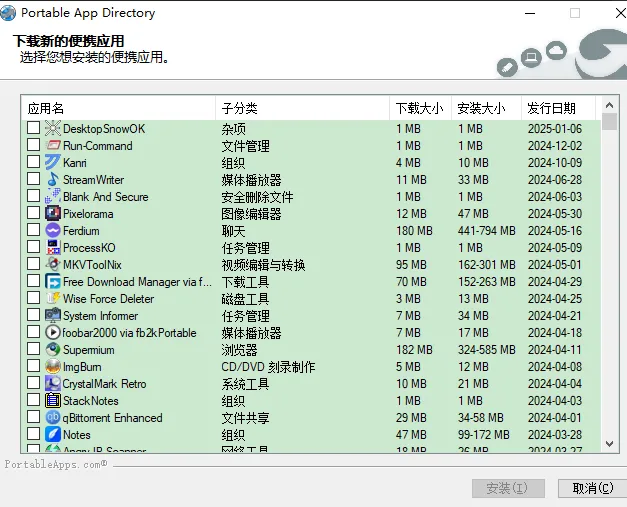The image size is (627, 507).
Task: Tick the qBittorrent Enhanced checkbox
Action: [x=34, y=417]
